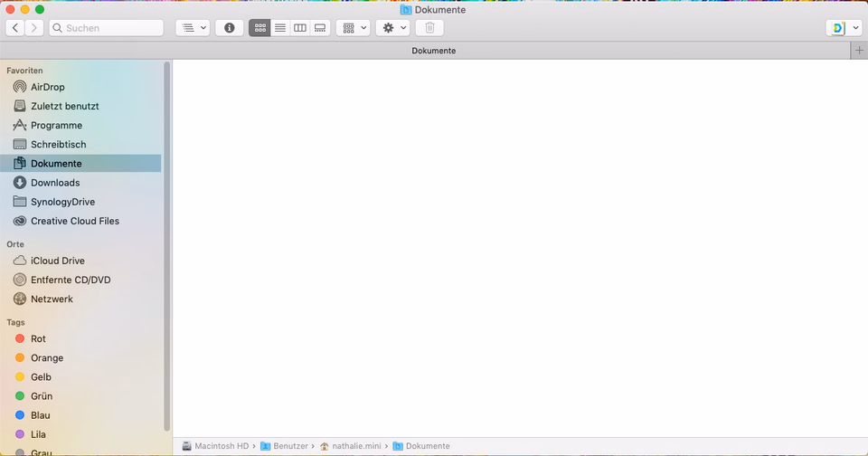Image resolution: width=868 pixels, height=456 pixels.
Task: Open Programme in the sidebar
Action: click(x=80, y=125)
